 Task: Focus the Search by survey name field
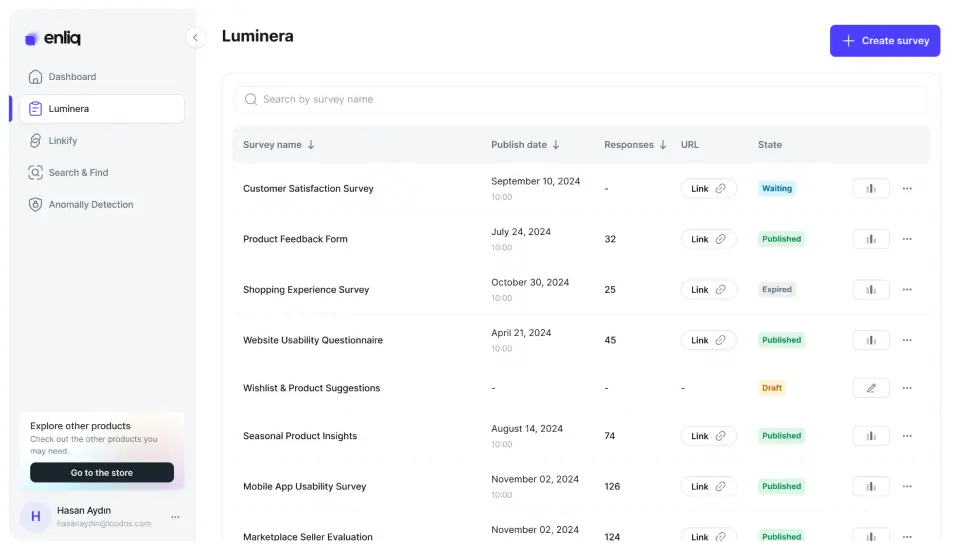click(580, 100)
